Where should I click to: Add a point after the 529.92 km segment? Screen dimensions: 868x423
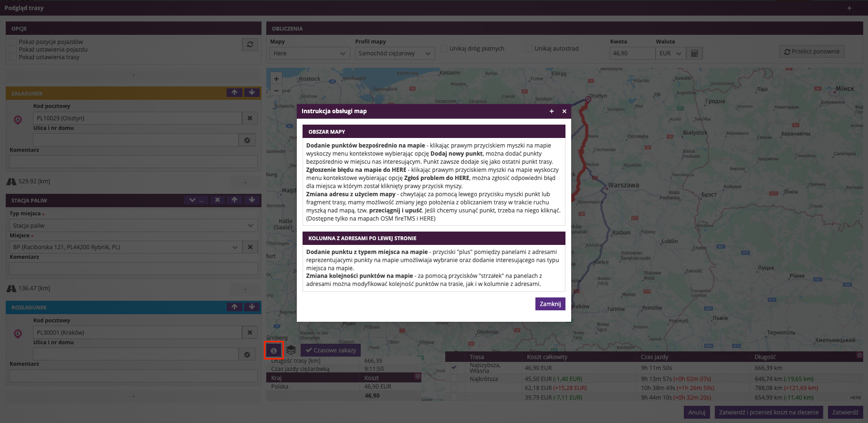245,182
